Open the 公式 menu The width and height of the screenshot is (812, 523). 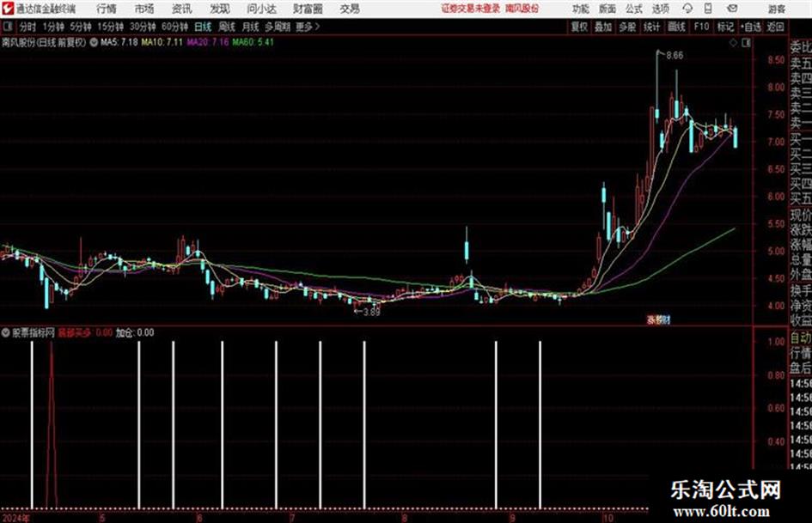(634, 9)
